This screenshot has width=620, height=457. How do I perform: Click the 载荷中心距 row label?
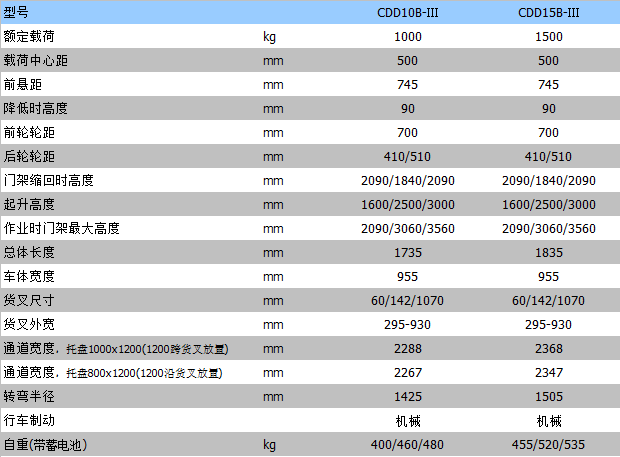[x=35, y=60]
